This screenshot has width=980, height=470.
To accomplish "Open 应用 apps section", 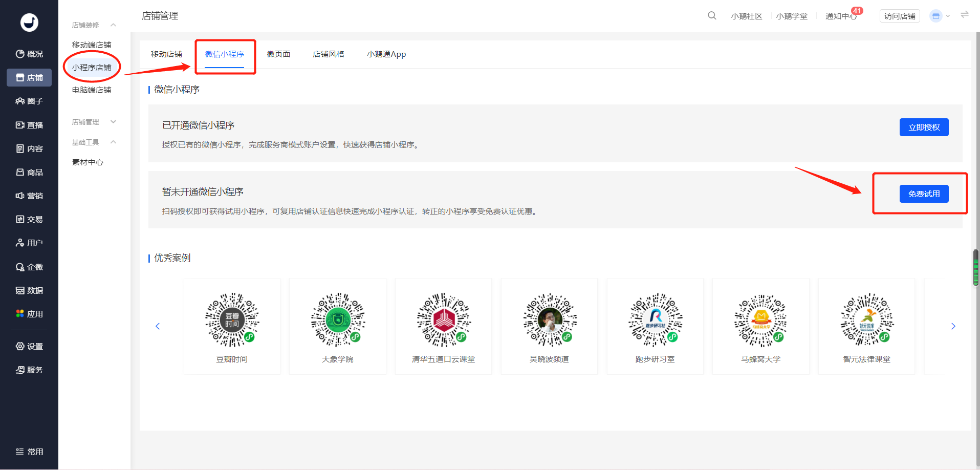I will point(29,314).
